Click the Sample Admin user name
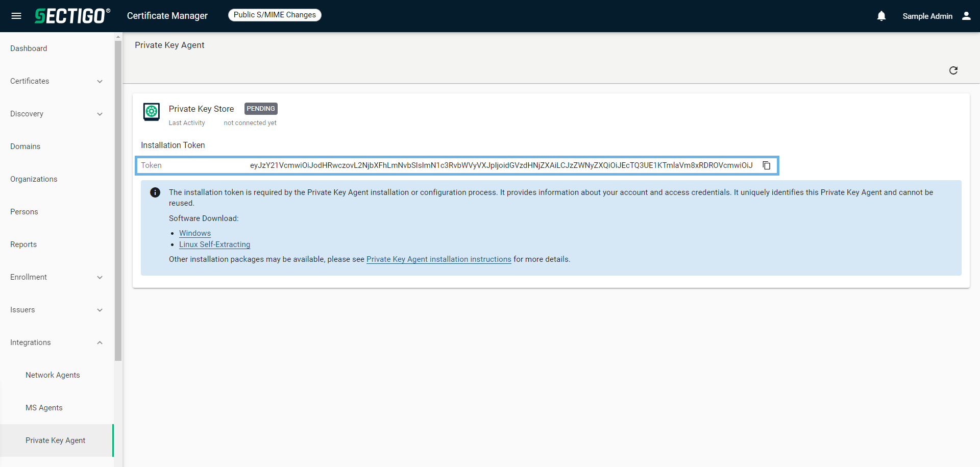Viewport: 980px width, 467px height. pos(927,16)
